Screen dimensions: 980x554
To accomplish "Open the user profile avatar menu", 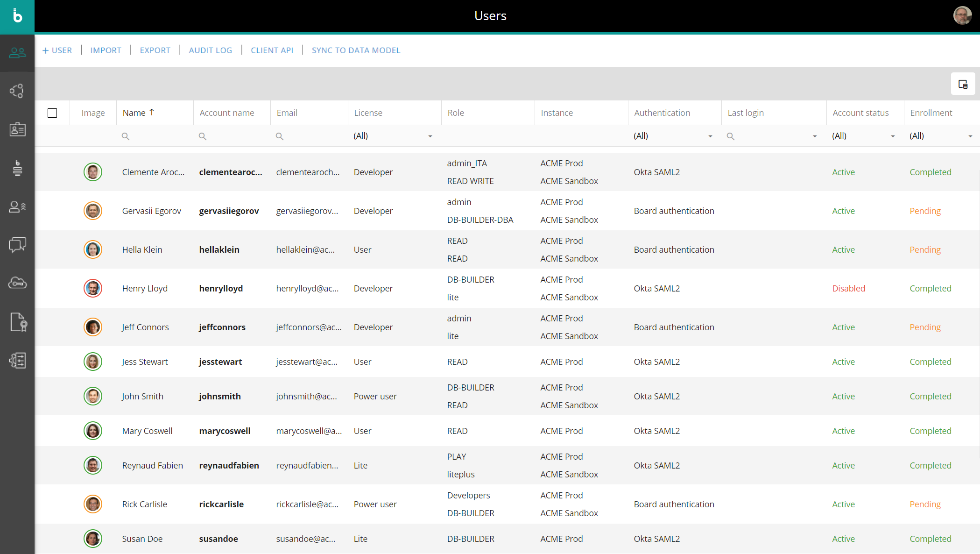I will [962, 15].
